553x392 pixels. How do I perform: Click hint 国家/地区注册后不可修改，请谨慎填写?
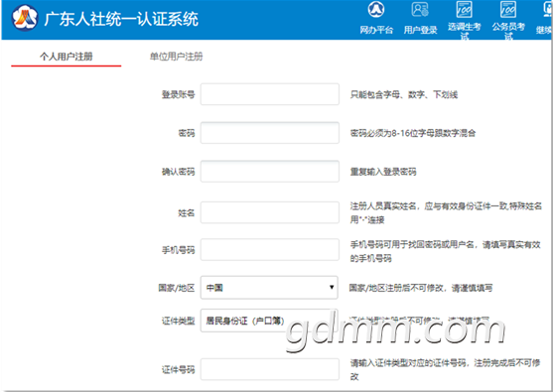click(x=421, y=288)
